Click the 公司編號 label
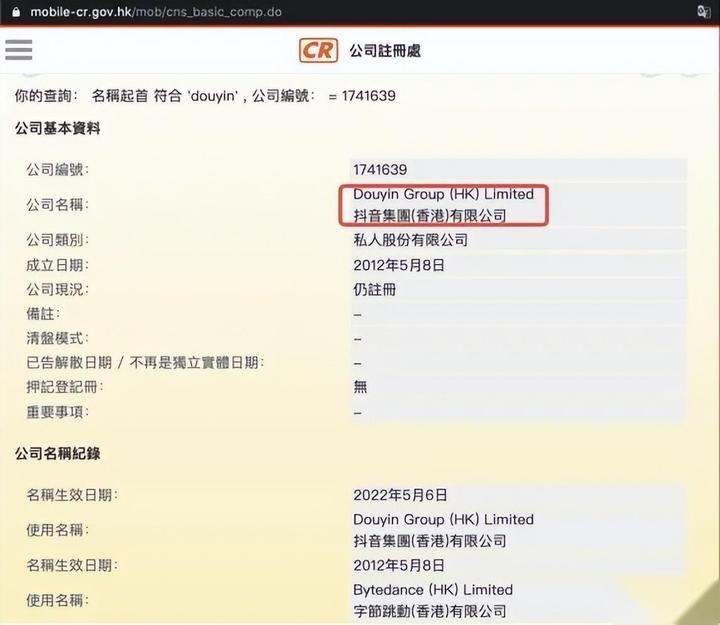720x625 pixels. click(57, 169)
